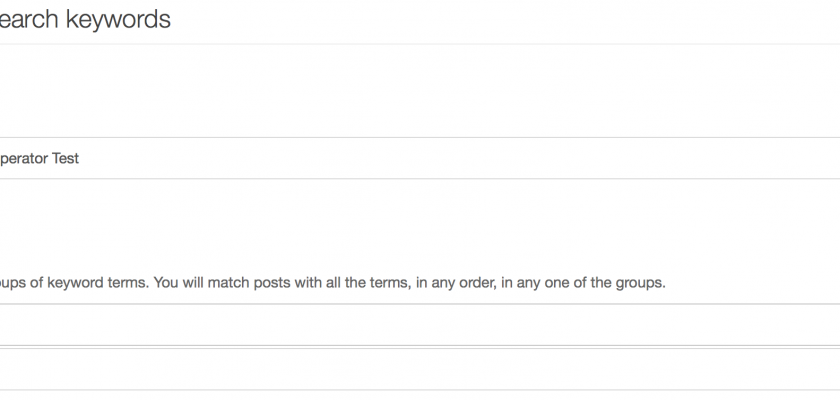Click the divider line under the heading

[420, 44]
